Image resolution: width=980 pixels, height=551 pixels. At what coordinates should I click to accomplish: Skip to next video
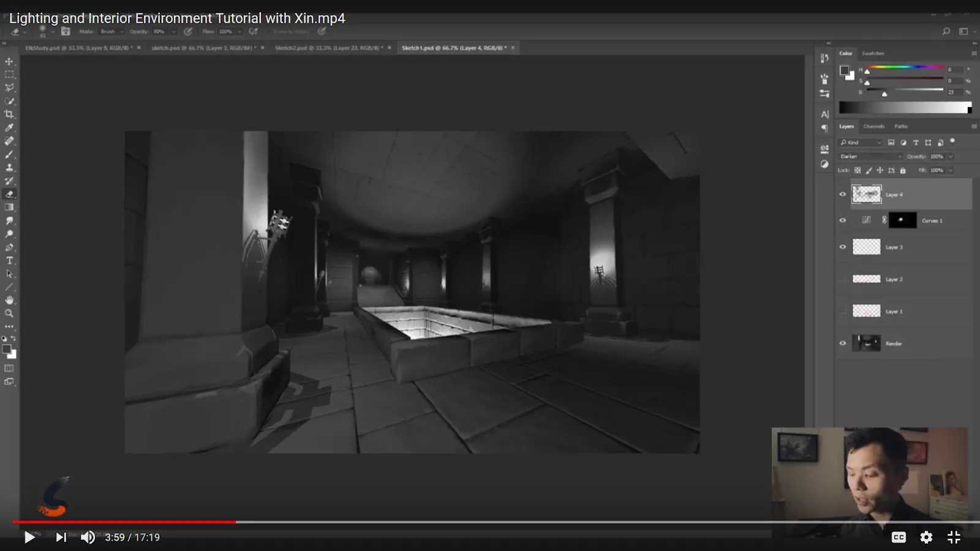coord(61,538)
